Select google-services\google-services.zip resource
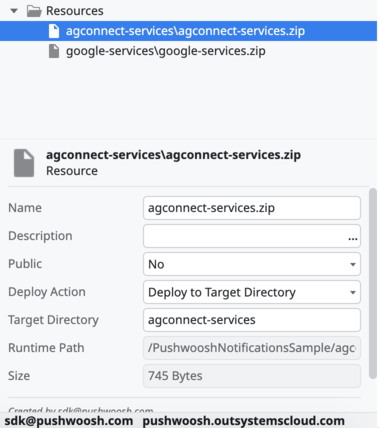This screenshot has height=428, width=379. click(x=166, y=51)
